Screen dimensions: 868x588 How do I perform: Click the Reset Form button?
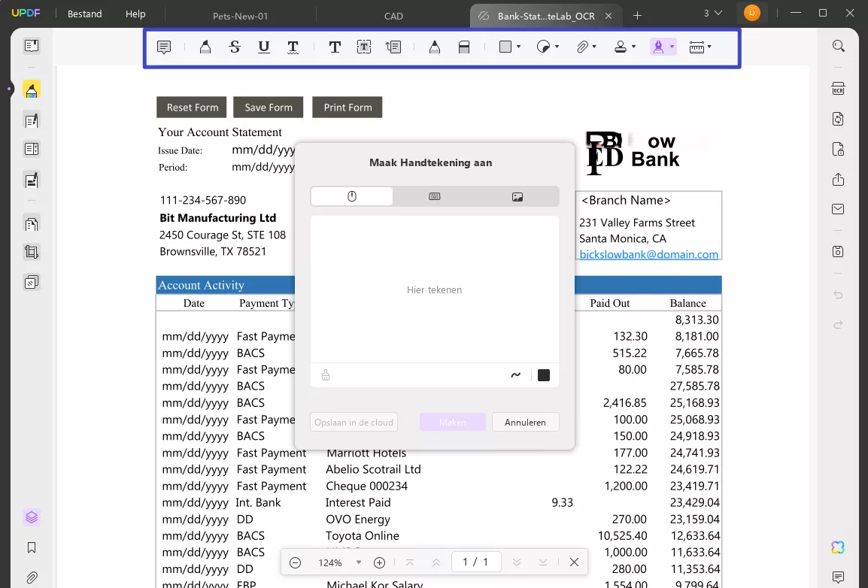pyautogui.click(x=192, y=108)
